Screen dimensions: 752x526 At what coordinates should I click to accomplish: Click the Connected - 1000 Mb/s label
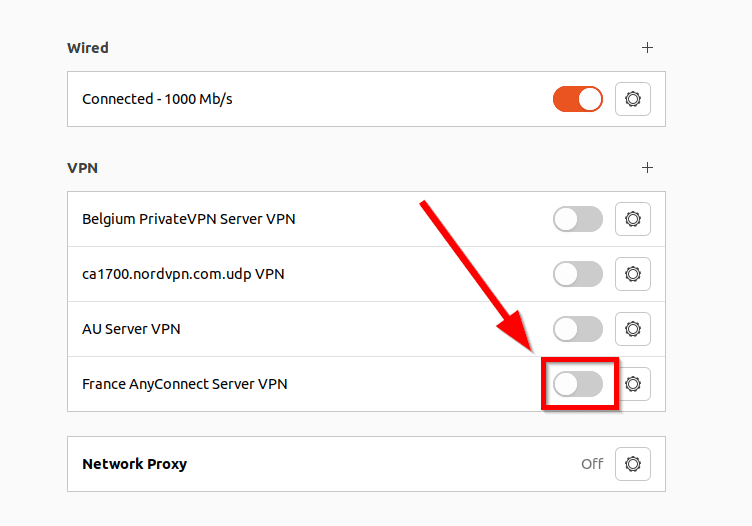[x=157, y=99]
